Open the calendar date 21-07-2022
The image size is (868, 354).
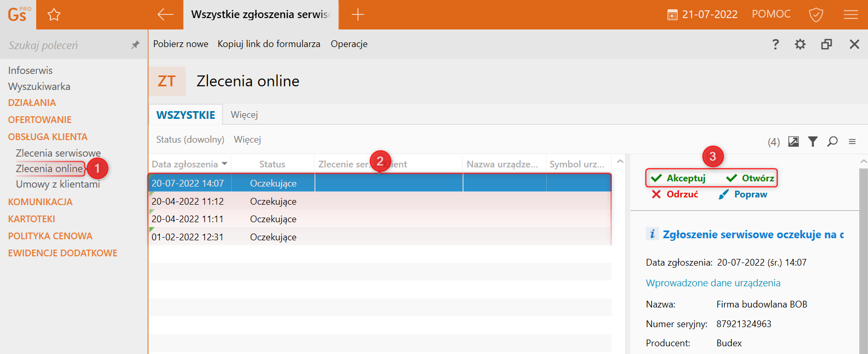(x=702, y=14)
